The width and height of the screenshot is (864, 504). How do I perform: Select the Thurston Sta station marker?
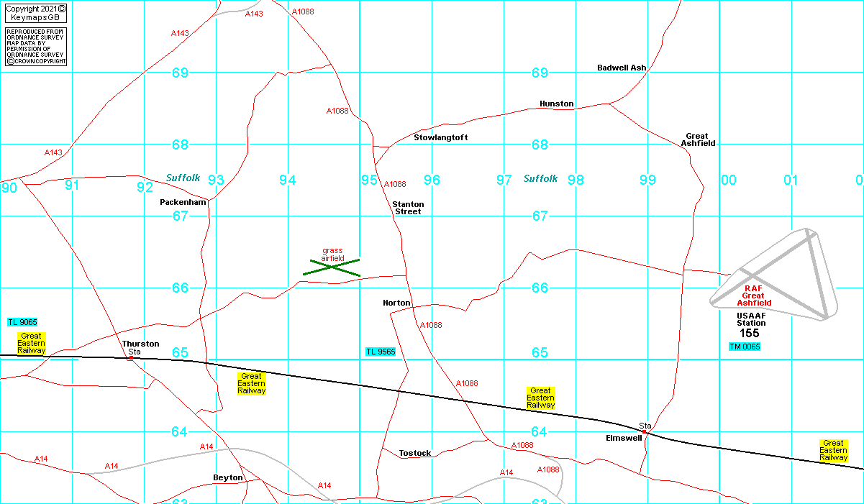point(134,352)
